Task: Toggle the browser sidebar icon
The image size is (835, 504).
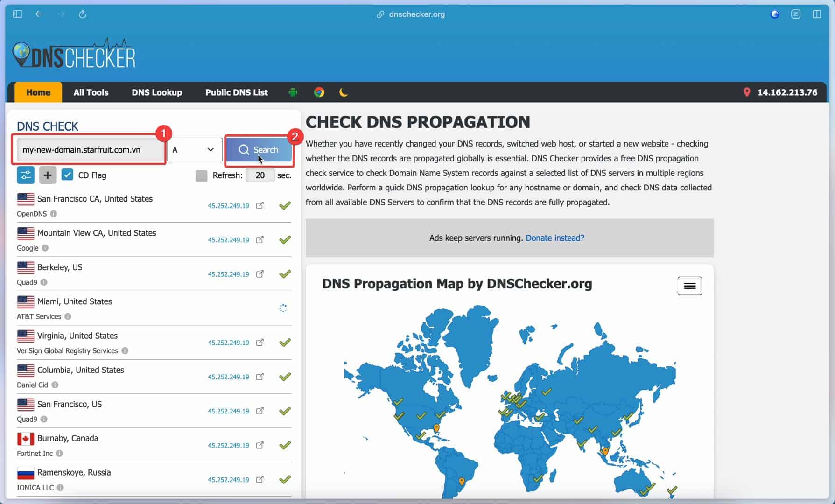Action: [18, 14]
